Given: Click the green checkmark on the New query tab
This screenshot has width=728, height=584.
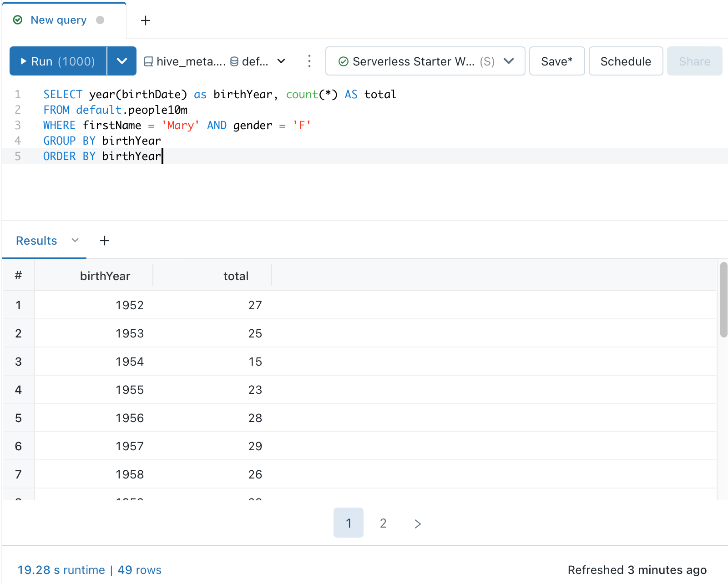Looking at the screenshot, I should (17, 20).
